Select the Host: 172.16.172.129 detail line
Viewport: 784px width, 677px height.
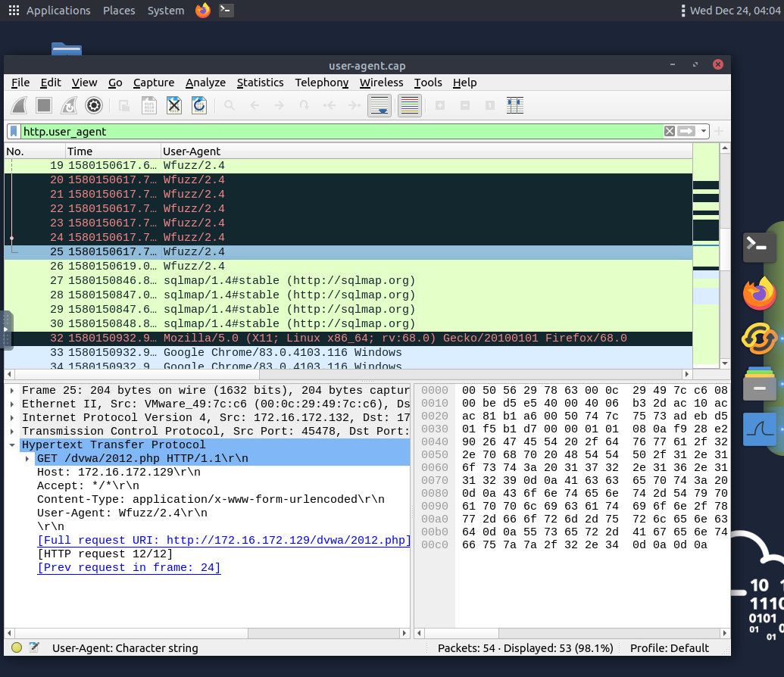tap(119, 472)
